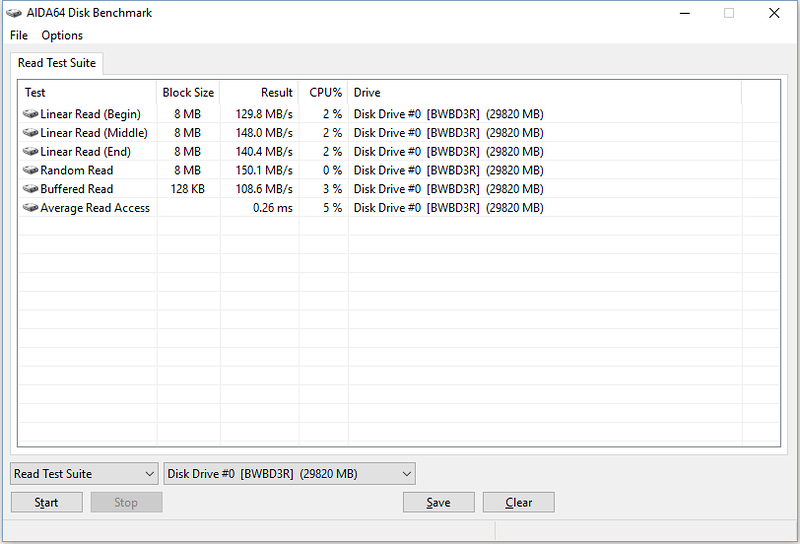The width and height of the screenshot is (800, 544).
Task: Click the 0.26 ms access time value
Action: [x=272, y=208]
